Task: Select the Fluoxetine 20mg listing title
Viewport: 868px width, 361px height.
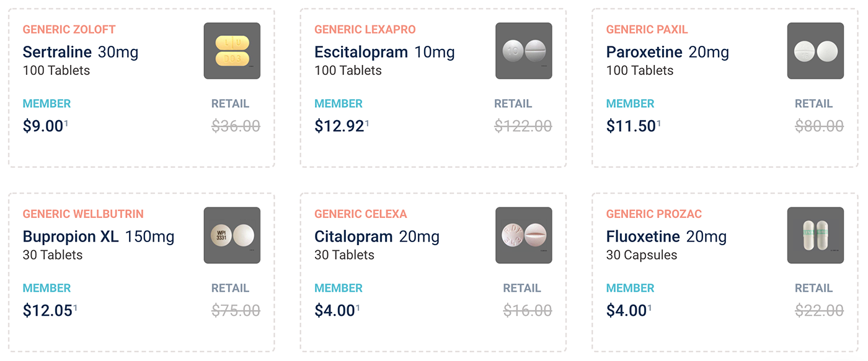Action: (x=666, y=237)
